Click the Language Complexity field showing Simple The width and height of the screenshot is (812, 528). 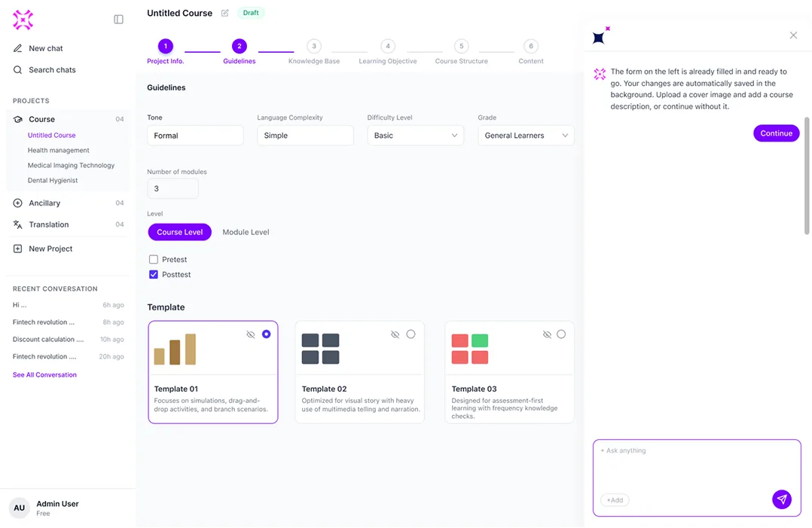coord(305,135)
